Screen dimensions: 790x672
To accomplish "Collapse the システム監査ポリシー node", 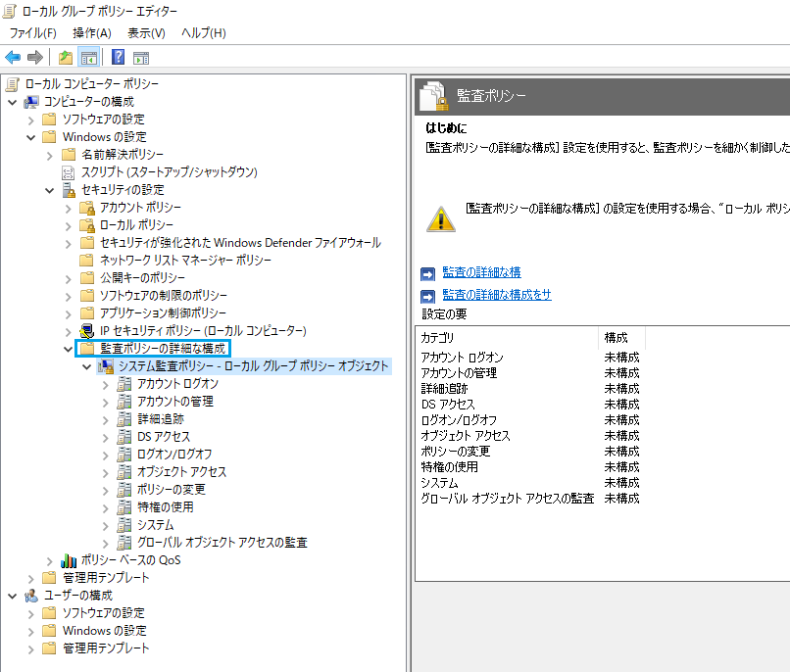I will 87,367.
